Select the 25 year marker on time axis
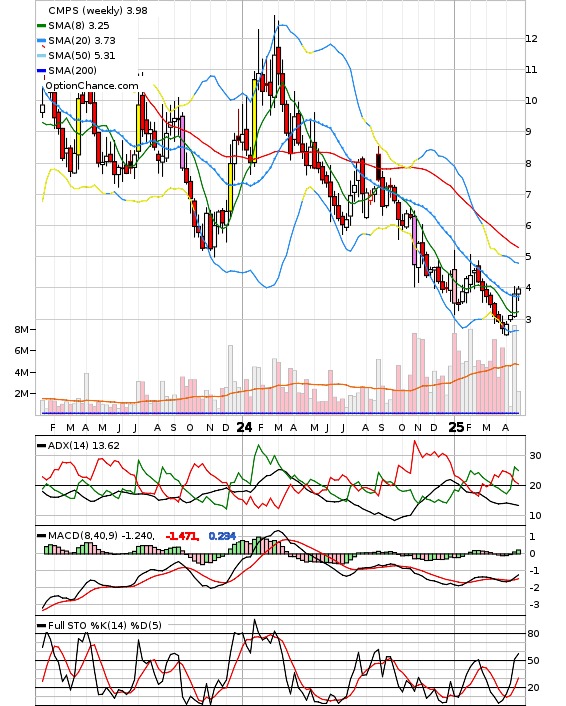 (x=456, y=427)
